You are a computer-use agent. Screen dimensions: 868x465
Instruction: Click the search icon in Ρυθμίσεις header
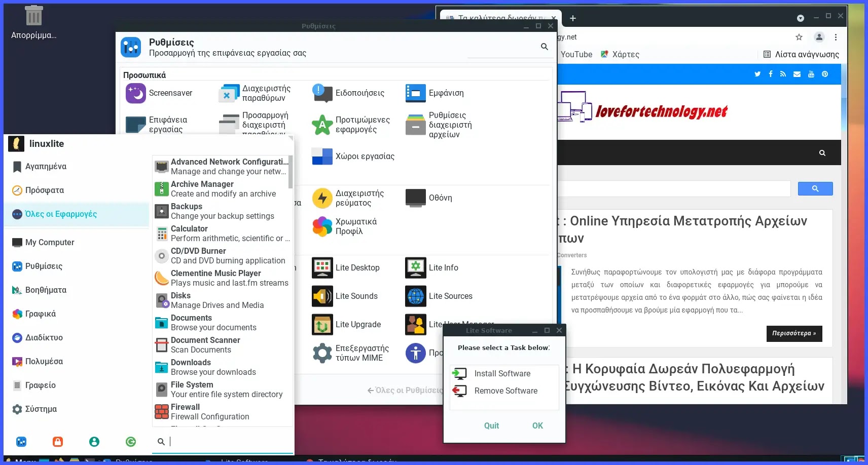coord(545,47)
